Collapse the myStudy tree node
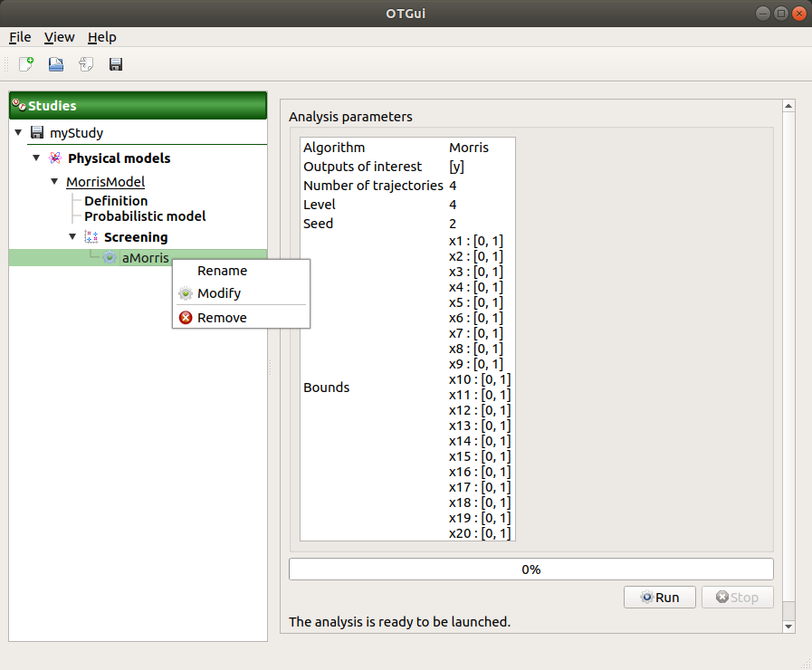812x670 pixels. (x=18, y=133)
